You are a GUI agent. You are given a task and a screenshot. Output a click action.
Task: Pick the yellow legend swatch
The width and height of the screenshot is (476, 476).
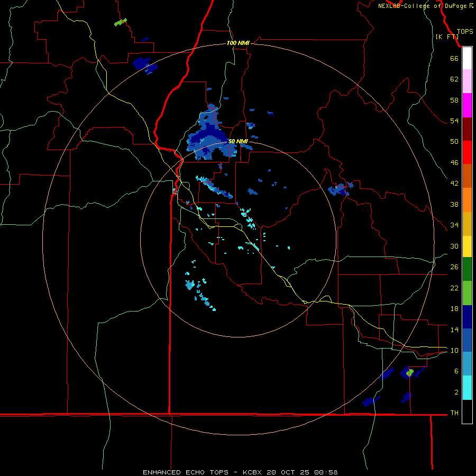pos(467,246)
